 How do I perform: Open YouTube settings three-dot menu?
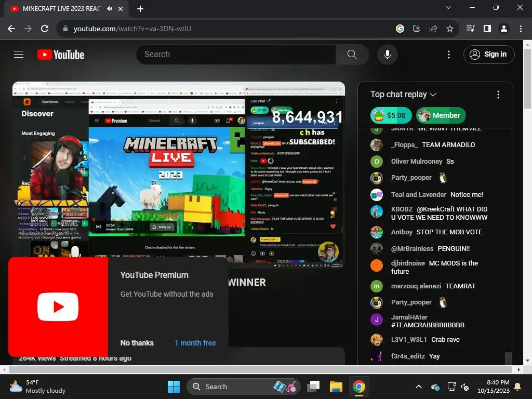pyautogui.click(x=448, y=54)
